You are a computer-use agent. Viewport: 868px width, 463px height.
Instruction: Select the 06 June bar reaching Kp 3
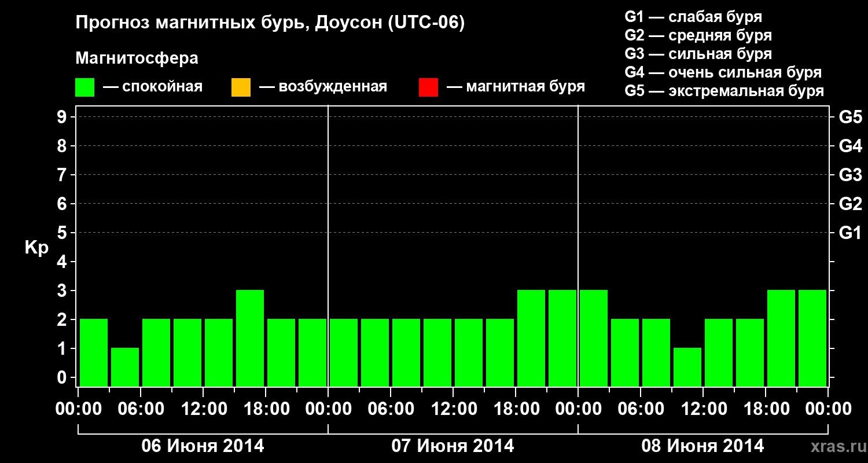tap(250, 338)
